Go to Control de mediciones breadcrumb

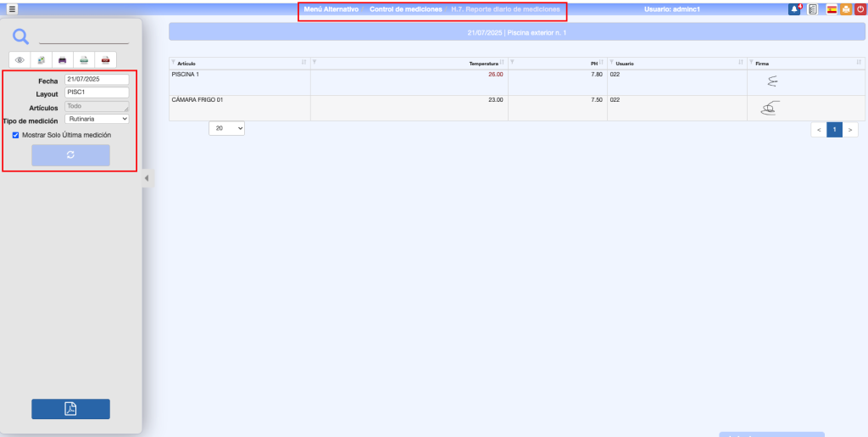(405, 9)
